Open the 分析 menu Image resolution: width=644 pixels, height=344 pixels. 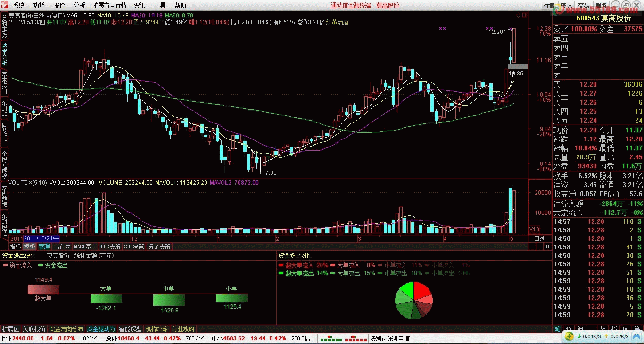80,5
